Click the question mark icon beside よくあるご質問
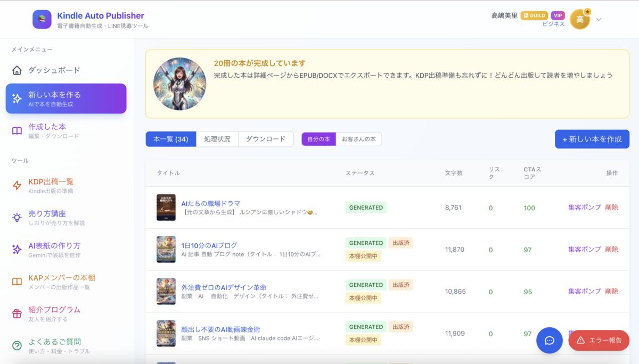 click(x=17, y=345)
